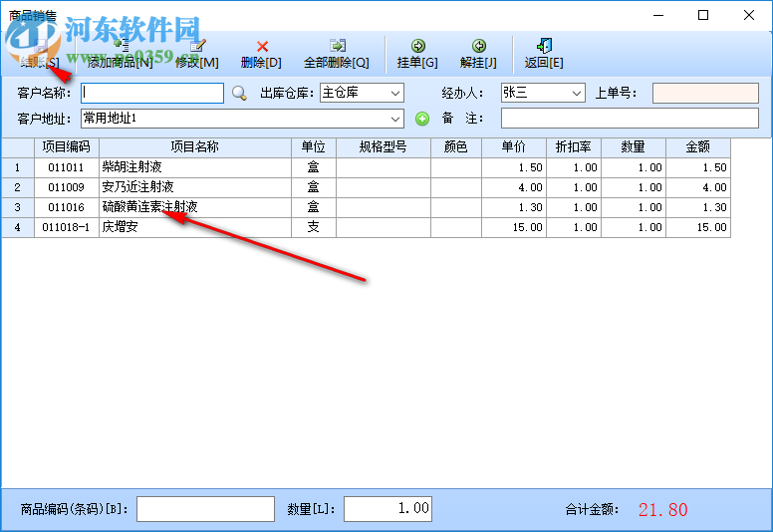The image size is (773, 532).
Task: Click discount rate cell in 安乃近注射液 row
Action: click(574, 187)
